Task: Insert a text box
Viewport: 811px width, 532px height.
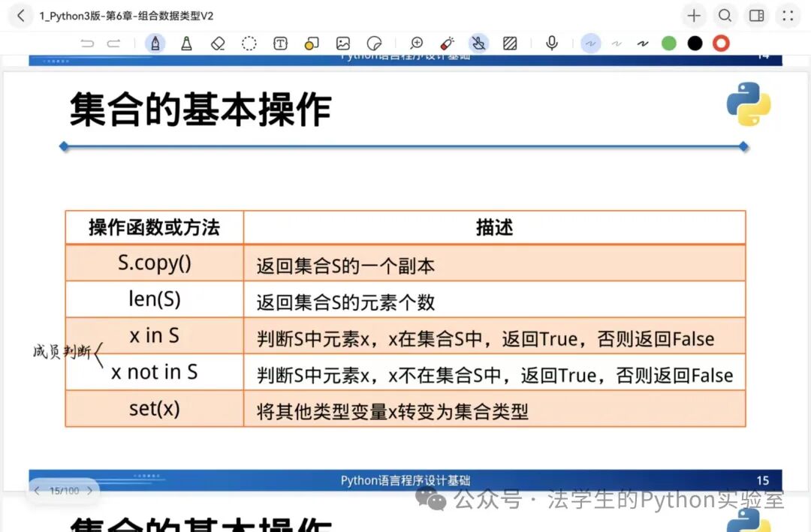Action: [280, 44]
